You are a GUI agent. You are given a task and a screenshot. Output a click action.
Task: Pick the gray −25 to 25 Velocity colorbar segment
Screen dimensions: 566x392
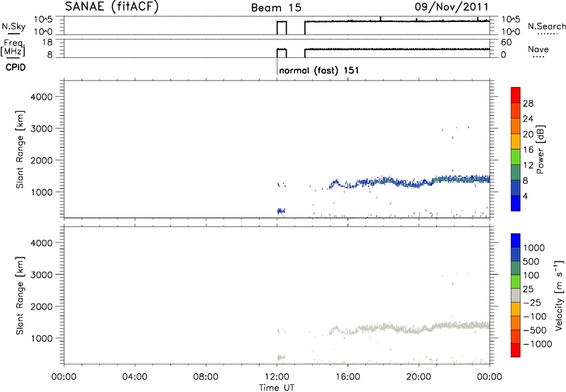[516, 295]
